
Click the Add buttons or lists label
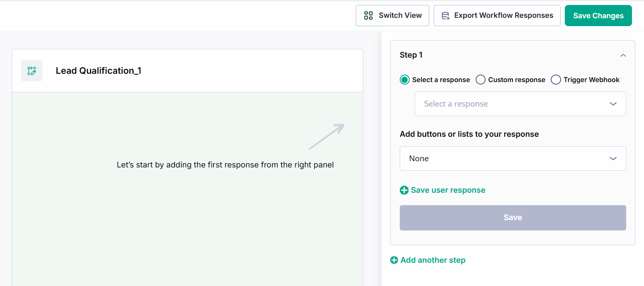469,134
